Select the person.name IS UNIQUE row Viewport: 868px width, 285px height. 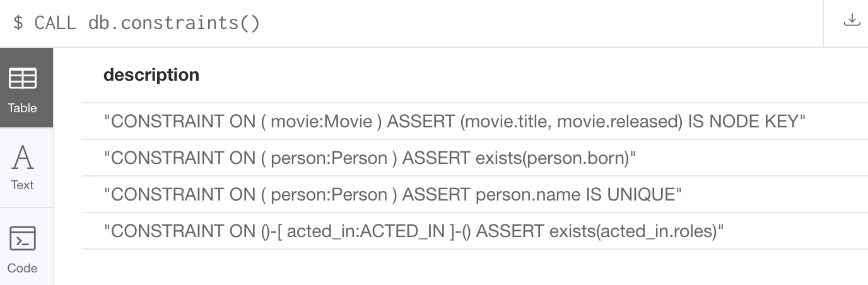coord(475,194)
